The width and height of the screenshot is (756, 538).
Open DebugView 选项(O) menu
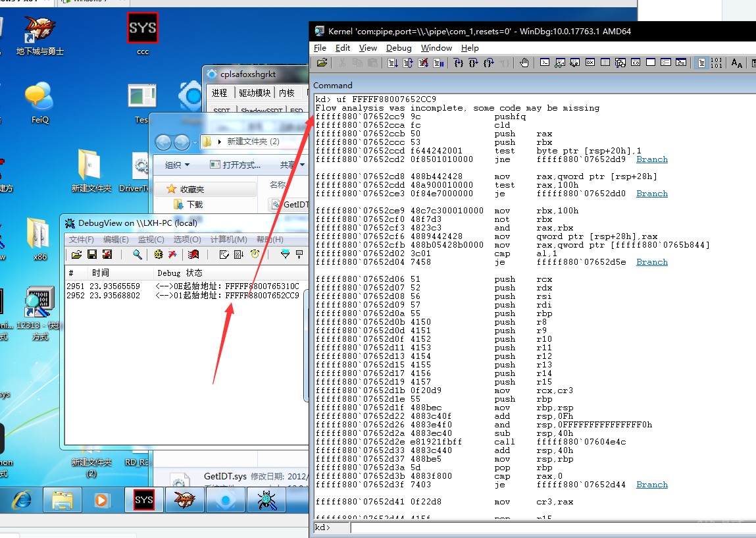point(187,239)
